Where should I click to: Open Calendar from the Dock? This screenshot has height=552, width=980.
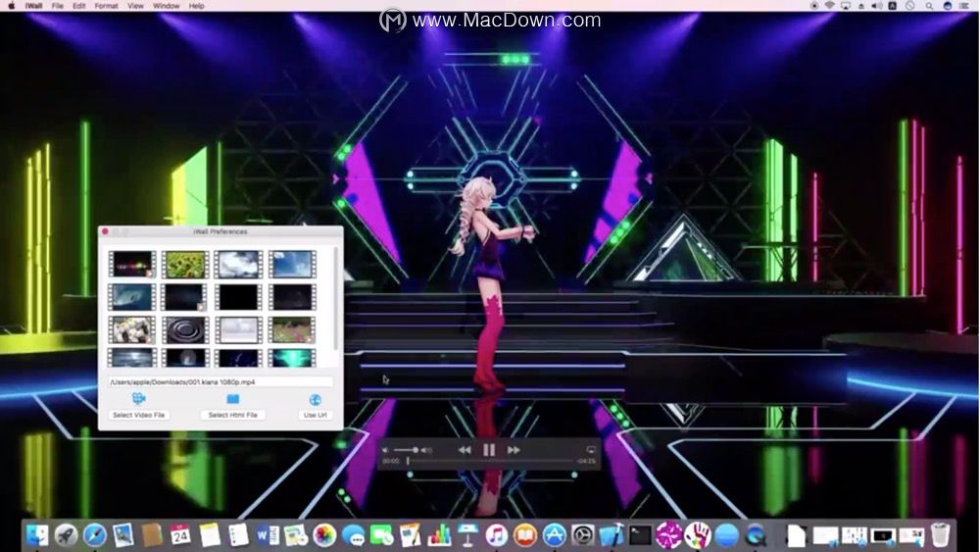[180, 535]
